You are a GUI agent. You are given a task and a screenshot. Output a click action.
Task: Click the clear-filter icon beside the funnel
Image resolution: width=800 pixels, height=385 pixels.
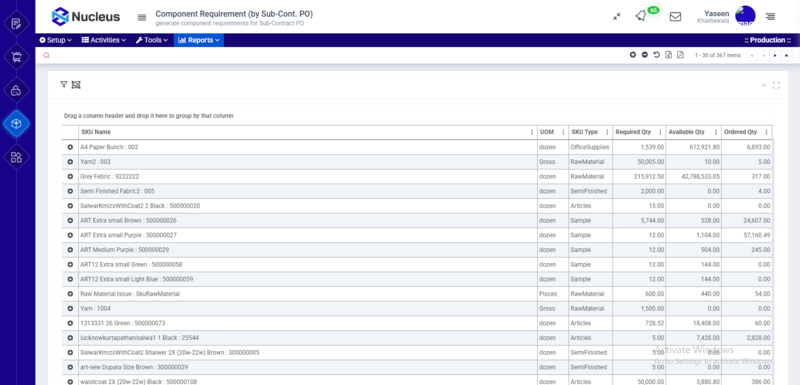76,85
